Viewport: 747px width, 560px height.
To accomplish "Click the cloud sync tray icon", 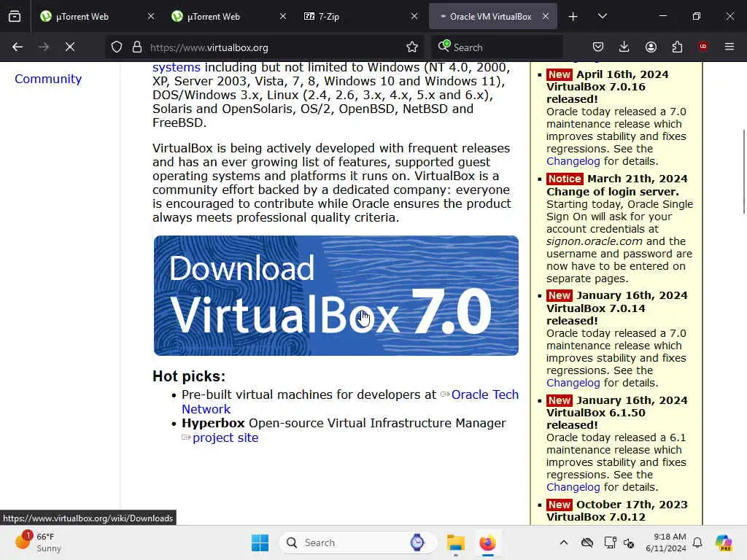I will [587, 542].
